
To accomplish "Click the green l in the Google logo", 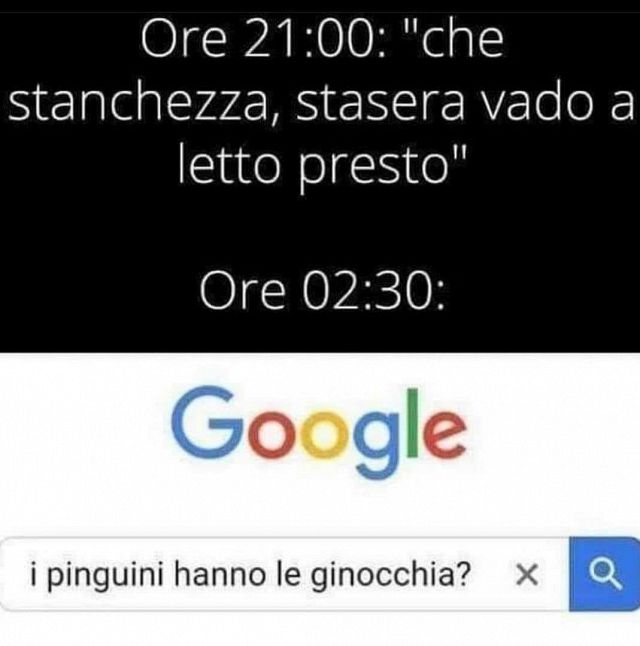I will point(413,423).
